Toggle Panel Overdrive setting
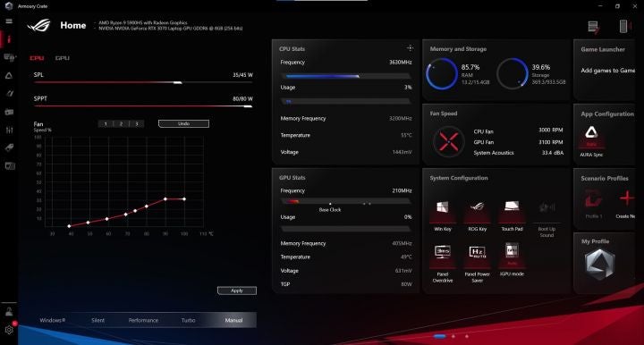This screenshot has width=644, height=345. point(443,264)
